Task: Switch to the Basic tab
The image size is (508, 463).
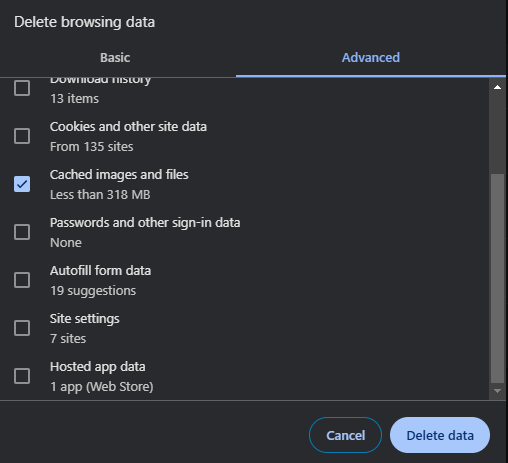Action: (115, 58)
